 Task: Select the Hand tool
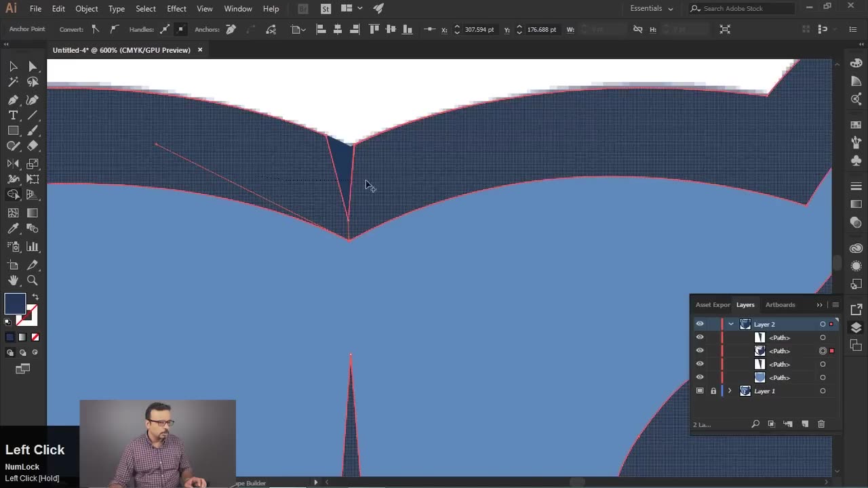coord(13,281)
